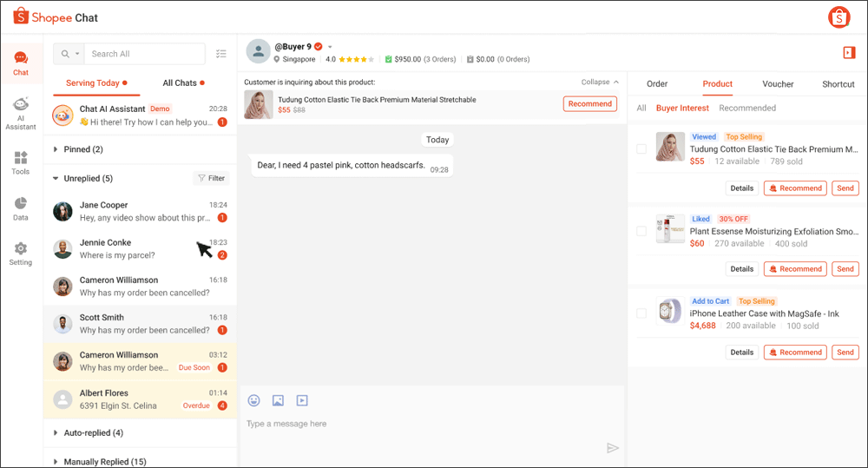Select the Plant Essense product checkbox
The height and width of the screenshot is (468, 868).
(x=641, y=231)
